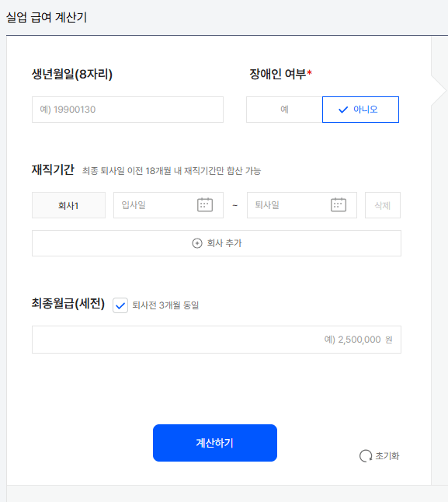Focus the 최종월급 salary input field
Viewport: 448px width, 502px height.
click(217, 340)
